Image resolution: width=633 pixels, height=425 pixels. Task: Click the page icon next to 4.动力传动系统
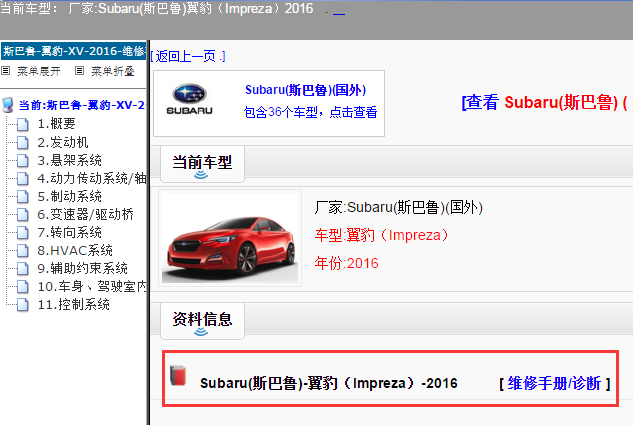click(23, 178)
